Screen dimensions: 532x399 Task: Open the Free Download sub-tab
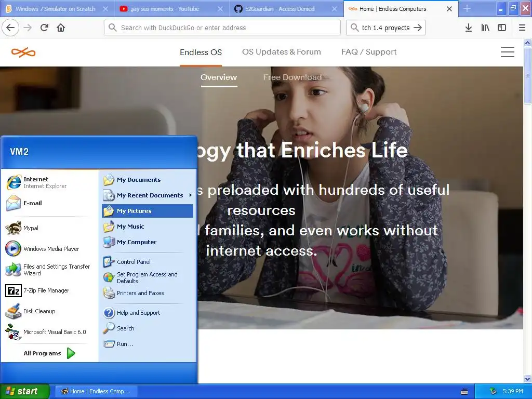coord(292,77)
